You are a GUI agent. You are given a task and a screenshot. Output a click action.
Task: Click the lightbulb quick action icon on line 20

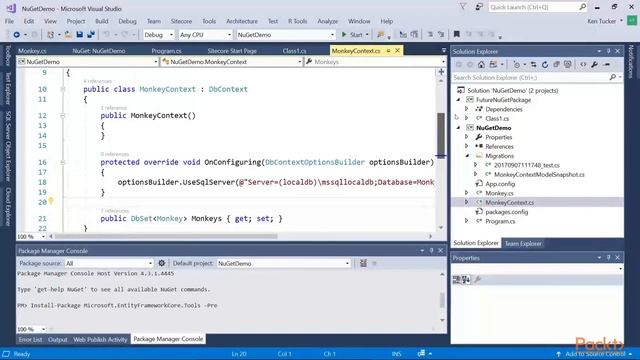51,201
